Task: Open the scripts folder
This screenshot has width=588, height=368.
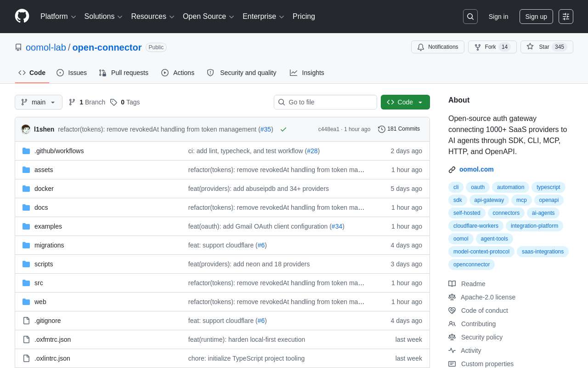Action: tap(44, 264)
